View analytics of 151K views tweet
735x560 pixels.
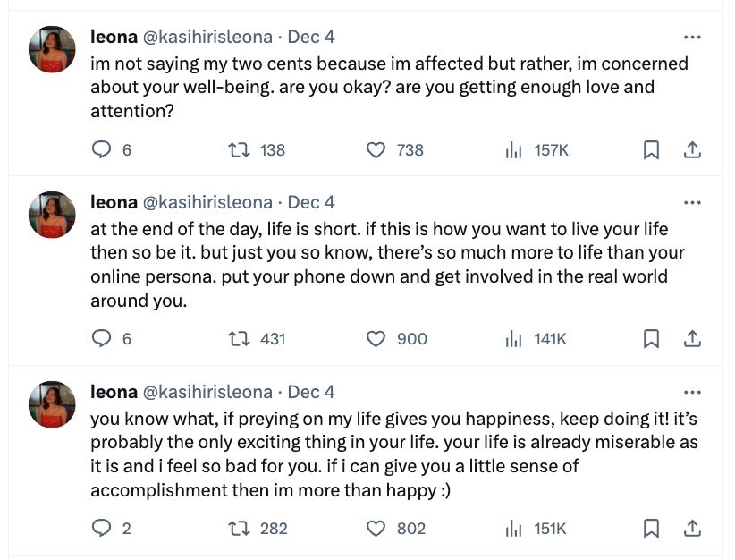tap(513, 529)
